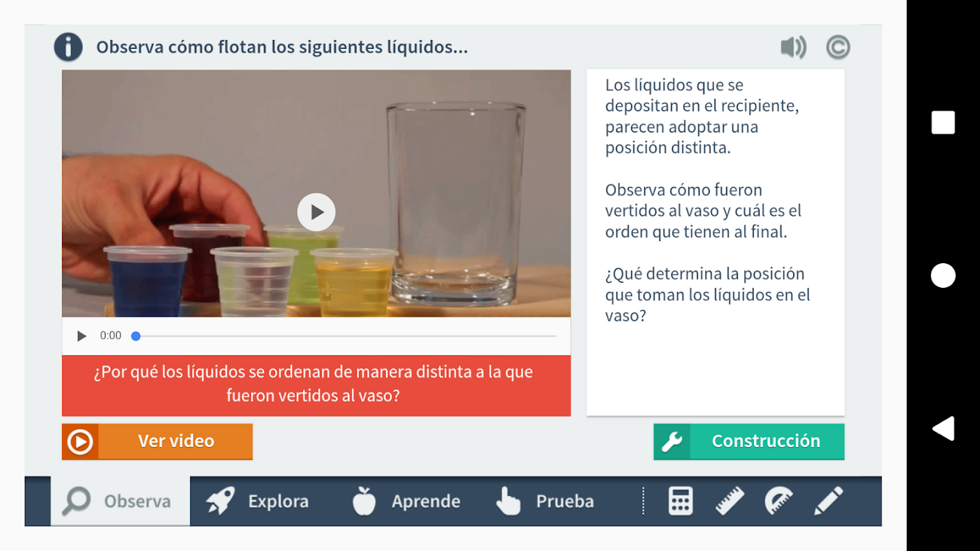Image resolution: width=980 pixels, height=551 pixels.
Task: Open the info icon beside the title
Action: click(68, 48)
